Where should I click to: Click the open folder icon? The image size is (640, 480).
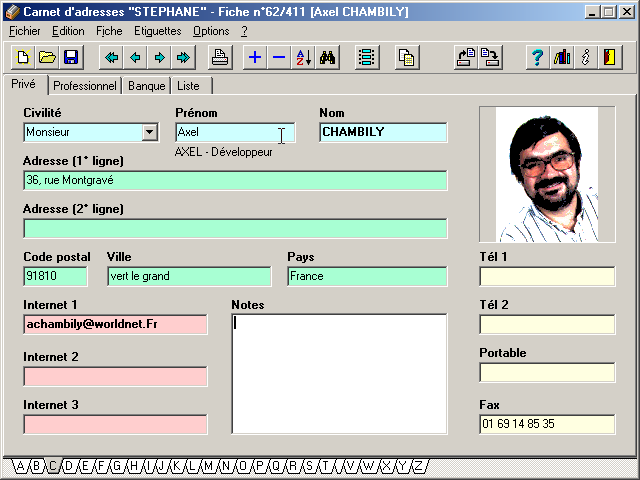point(46,58)
